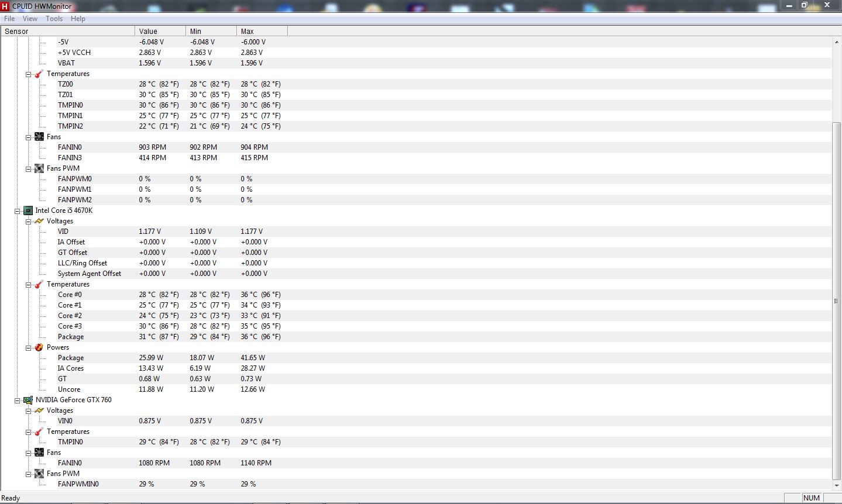Select the Core #0 temperature row
This screenshot has height=504, width=842.
pos(416,295)
